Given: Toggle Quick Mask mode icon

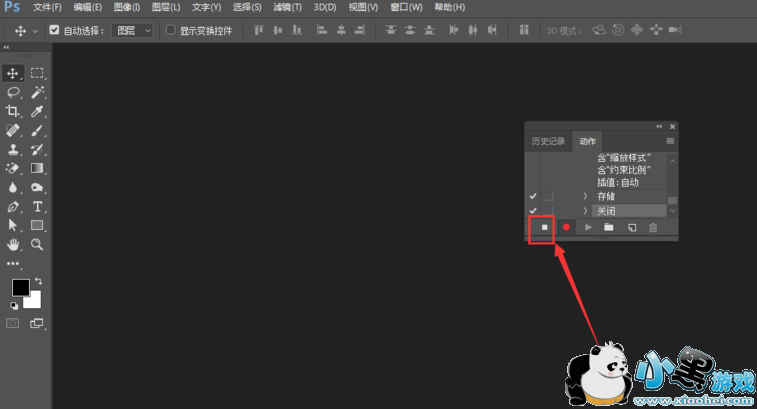Looking at the screenshot, I should (13, 323).
